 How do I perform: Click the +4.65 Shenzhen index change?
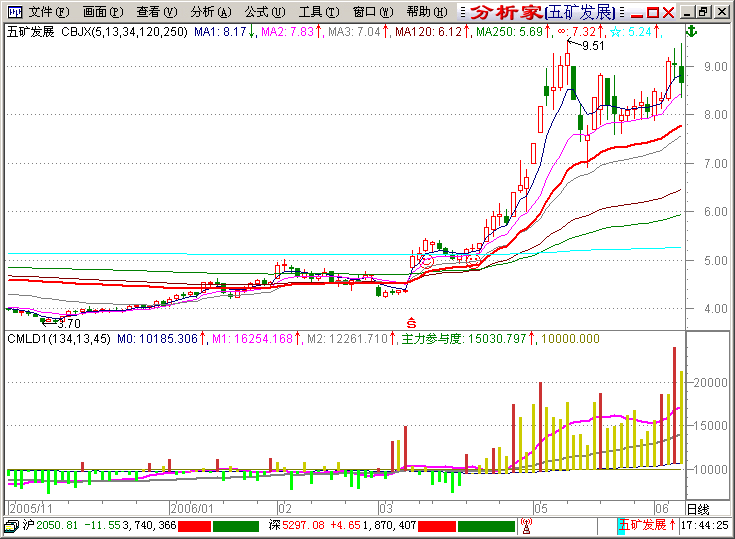click(x=345, y=525)
